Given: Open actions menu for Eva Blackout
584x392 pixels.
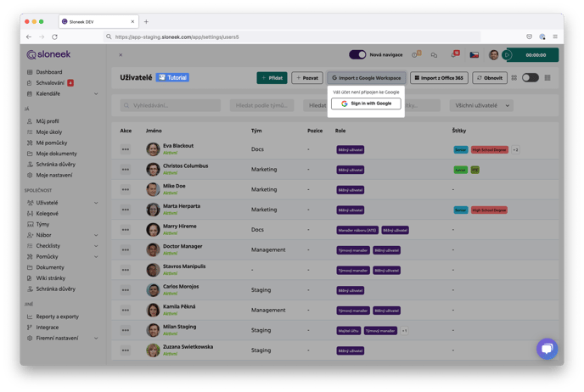Looking at the screenshot, I should pyautogui.click(x=126, y=149).
